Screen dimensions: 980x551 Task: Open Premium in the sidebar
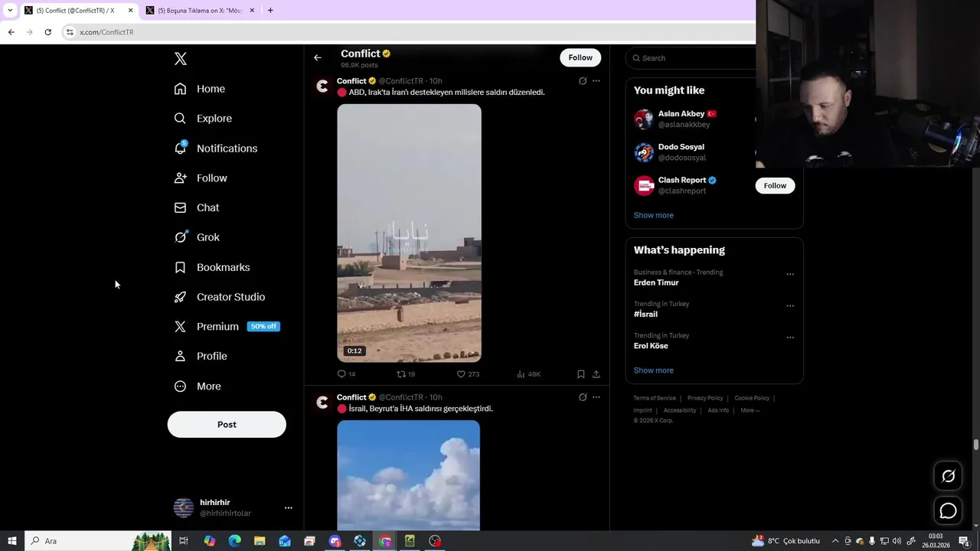point(227,327)
